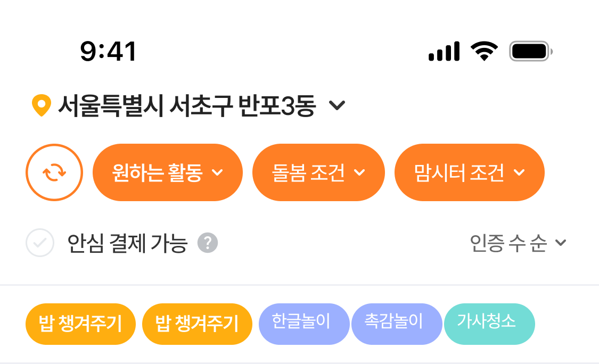This screenshot has width=599, height=364.
Task: Tap the Wi-Fi status icon
Action: pos(483,52)
